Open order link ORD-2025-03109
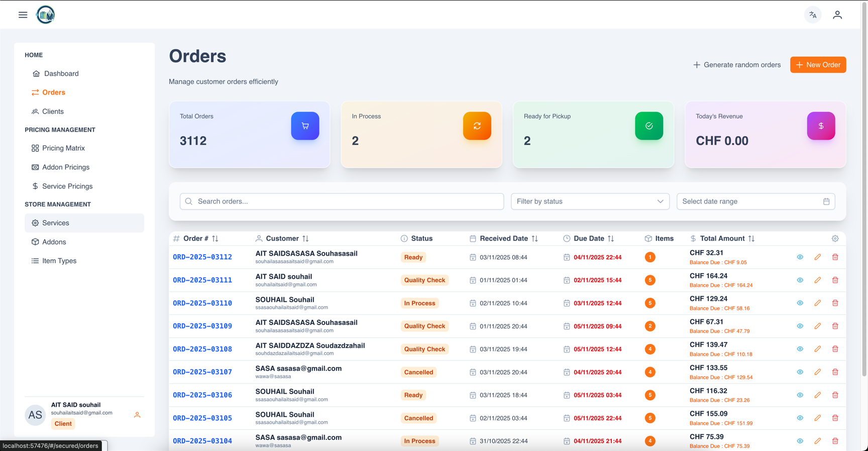The height and width of the screenshot is (451, 868). click(202, 326)
